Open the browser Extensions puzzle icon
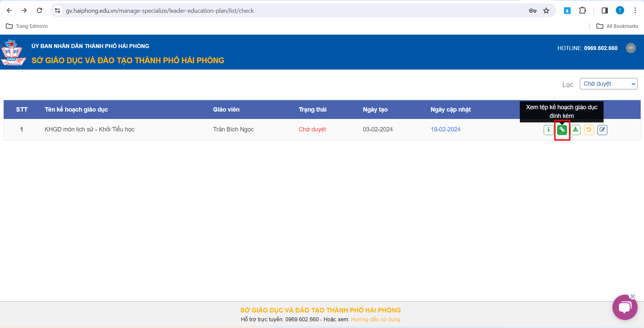The width and height of the screenshot is (644, 328). tap(583, 11)
